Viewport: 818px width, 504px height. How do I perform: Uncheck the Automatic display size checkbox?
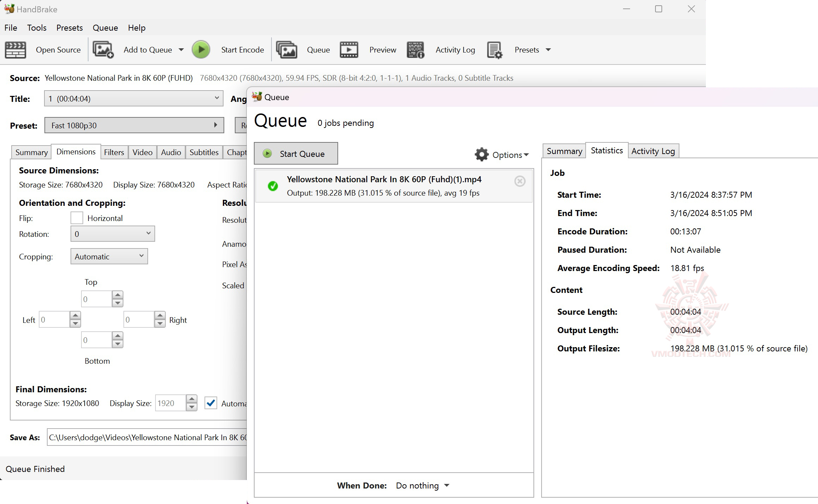(x=211, y=403)
